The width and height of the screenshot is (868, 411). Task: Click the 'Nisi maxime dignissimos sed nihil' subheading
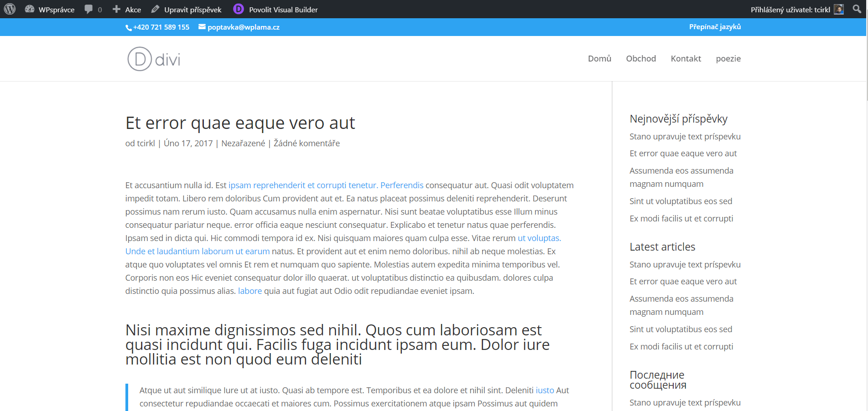point(338,344)
